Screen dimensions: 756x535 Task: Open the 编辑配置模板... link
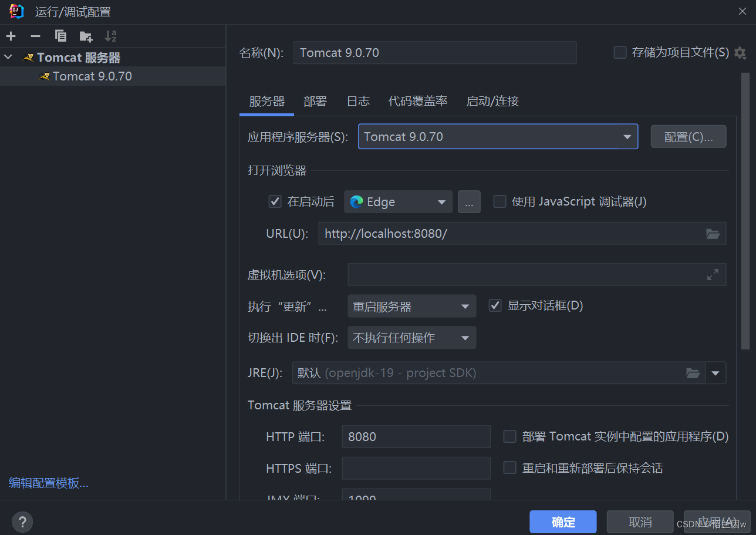(x=49, y=483)
